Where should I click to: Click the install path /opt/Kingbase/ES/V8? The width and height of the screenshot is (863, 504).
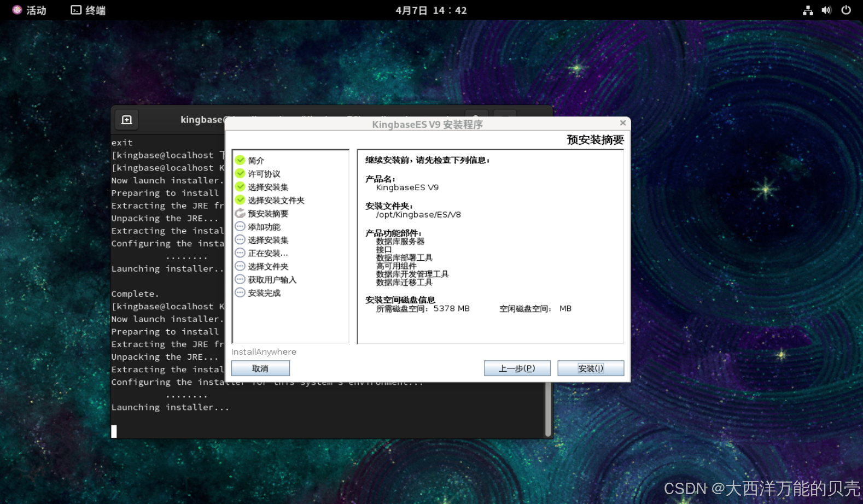pyautogui.click(x=418, y=214)
